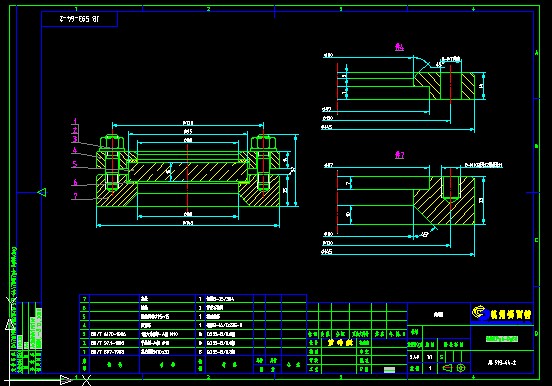Click the bottom overall diameter dimension of the assembly
The width and height of the screenshot is (552, 386).
(188, 224)
